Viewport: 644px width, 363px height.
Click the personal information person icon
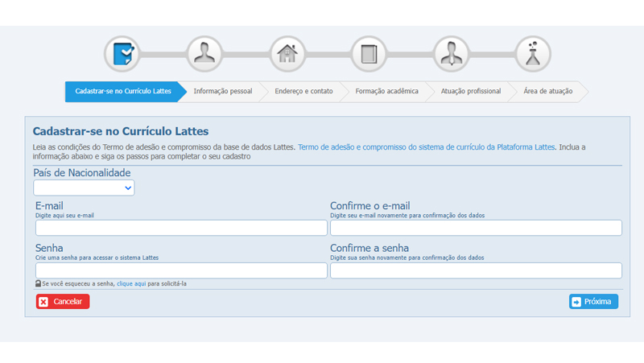[x=204, y=54]
